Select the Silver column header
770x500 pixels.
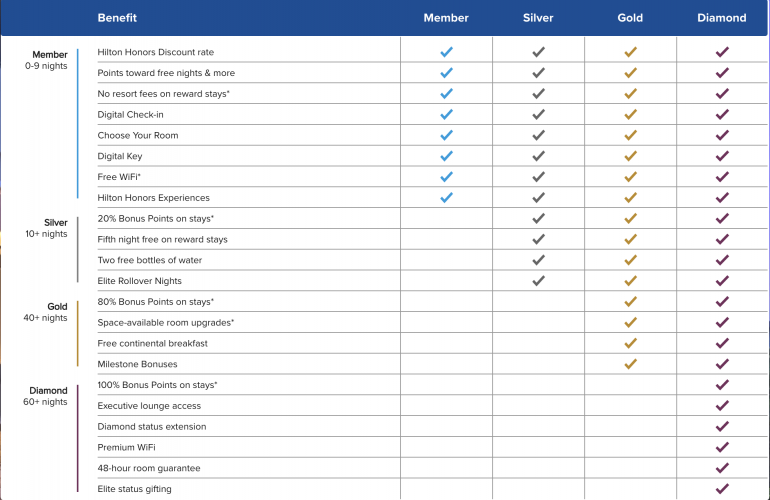(x=538, y=18)
